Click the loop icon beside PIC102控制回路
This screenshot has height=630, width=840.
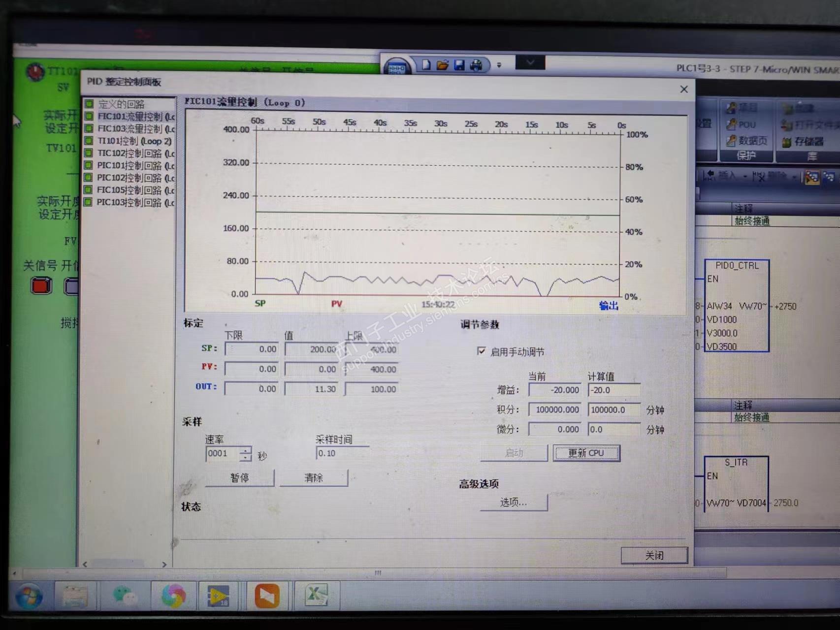[x=89, y=178]
